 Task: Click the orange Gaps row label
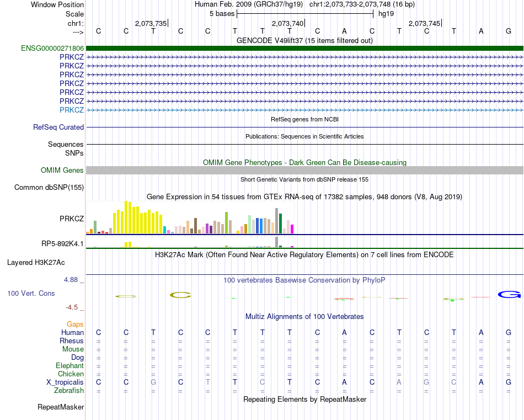click(x=75, y=324)
